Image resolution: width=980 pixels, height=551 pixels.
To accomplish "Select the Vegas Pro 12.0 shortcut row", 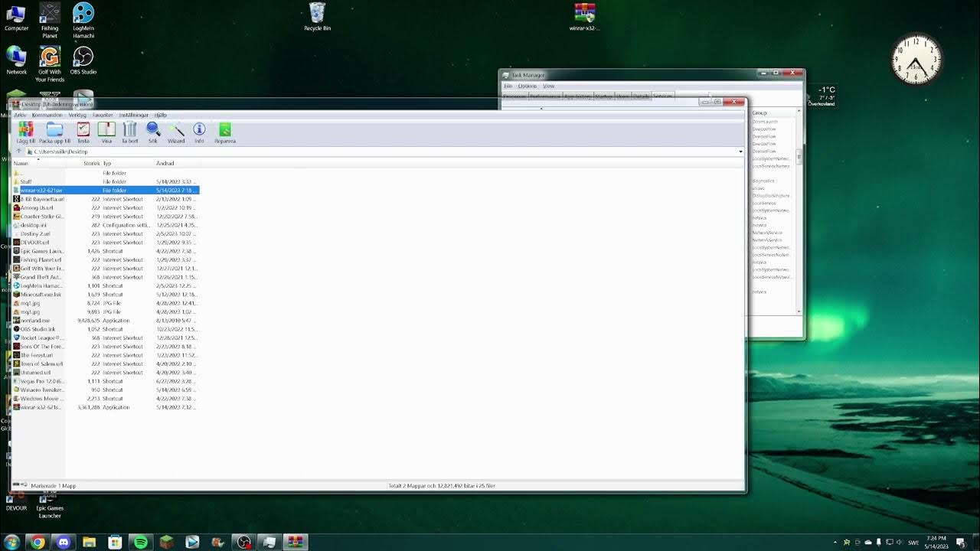I will click(x=106, y=381).
